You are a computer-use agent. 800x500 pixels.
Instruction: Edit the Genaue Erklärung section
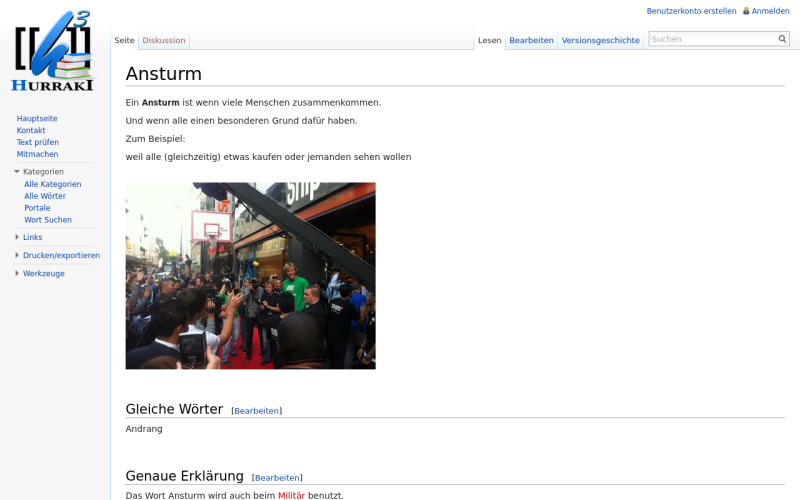coord(277,478)
